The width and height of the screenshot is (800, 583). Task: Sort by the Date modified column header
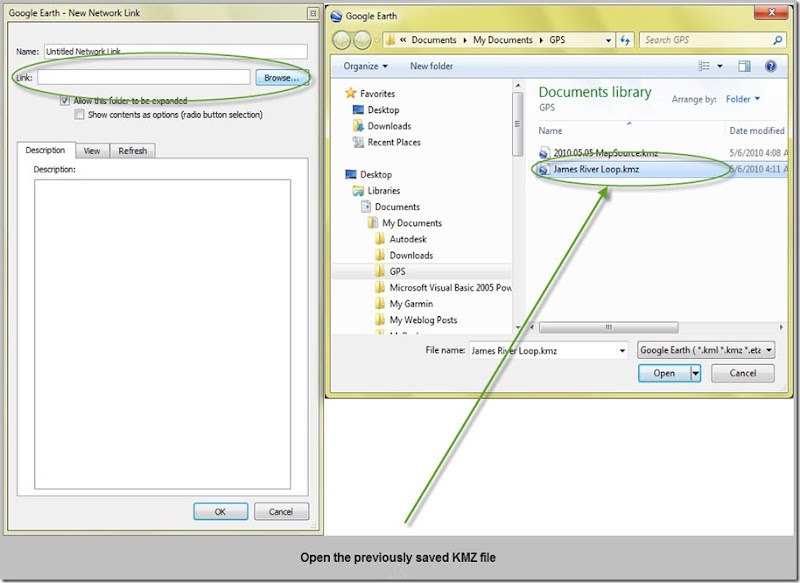coord(757,131)
